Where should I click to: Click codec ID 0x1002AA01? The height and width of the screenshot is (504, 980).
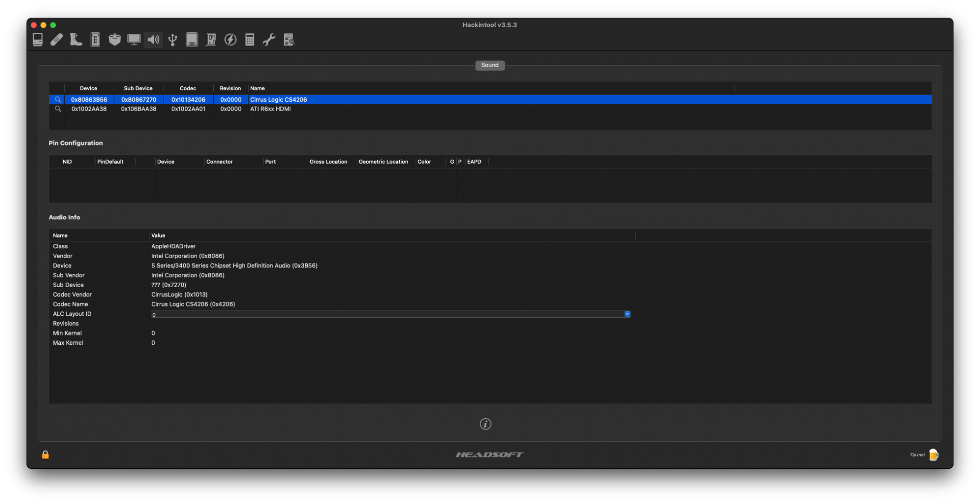point(188,109)
